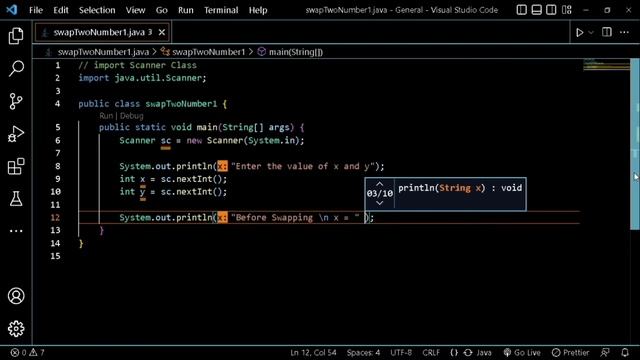Click Ln 12, Col 54 status item
The image size is (640, 360).
tap(313, 353)
